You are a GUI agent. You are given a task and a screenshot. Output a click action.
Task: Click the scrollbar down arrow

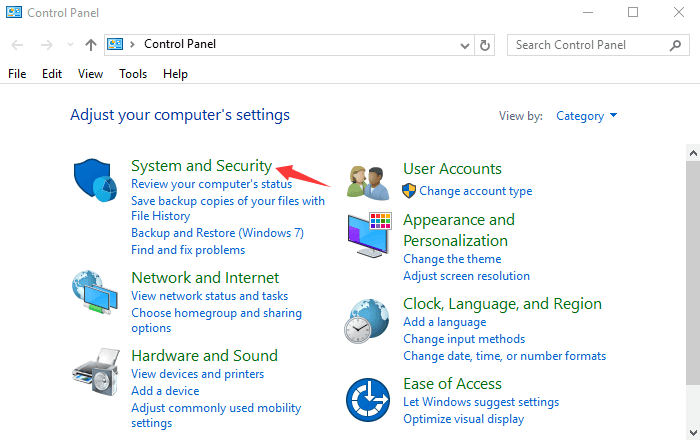click(693, 432)
